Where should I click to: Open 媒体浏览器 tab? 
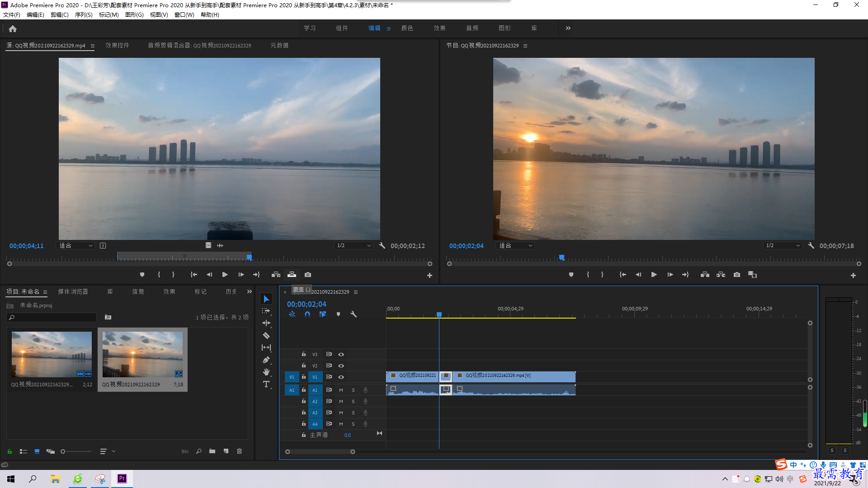point(73,291)
